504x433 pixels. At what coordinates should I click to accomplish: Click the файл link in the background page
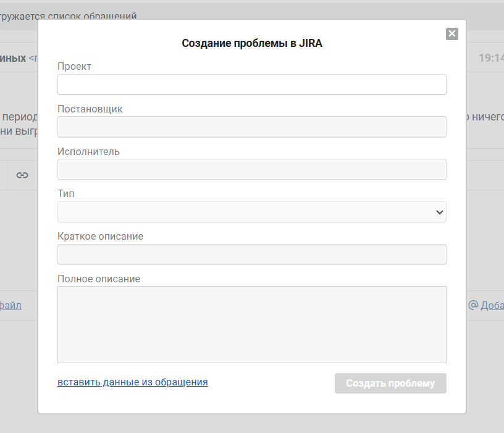pyautogui.click(x=10, y=305)
